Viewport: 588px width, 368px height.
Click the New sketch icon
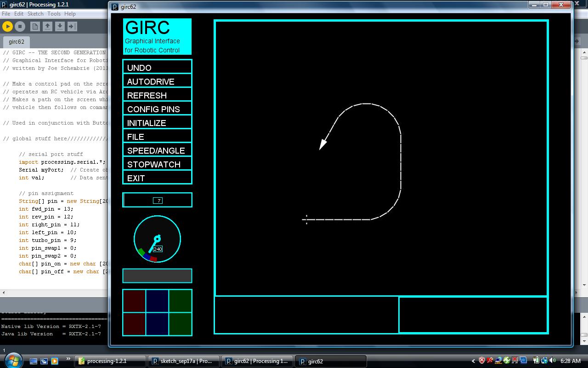click(35, 27)
